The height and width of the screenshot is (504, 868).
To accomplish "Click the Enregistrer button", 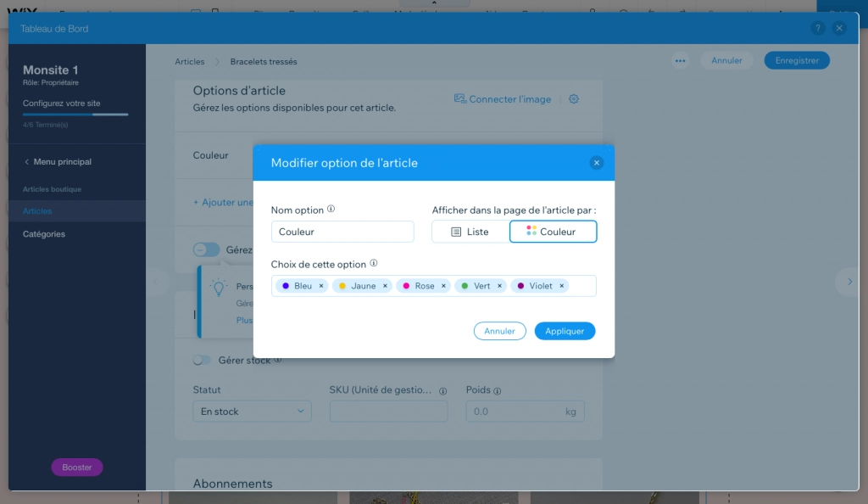I will click(797, 60).
